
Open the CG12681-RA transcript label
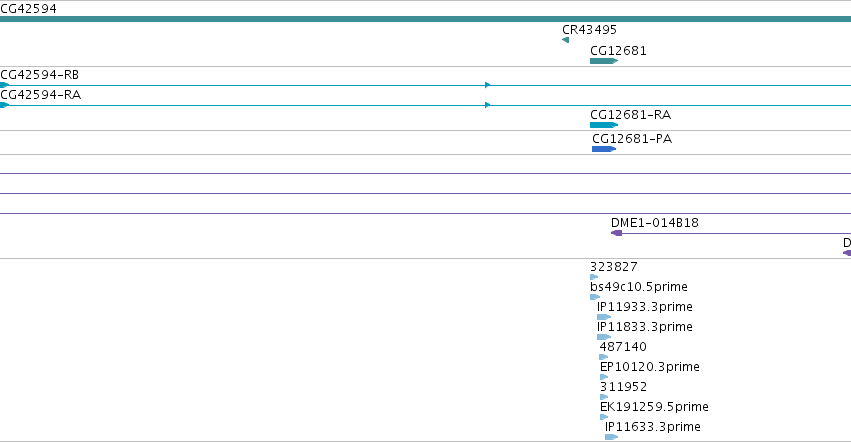631,115
